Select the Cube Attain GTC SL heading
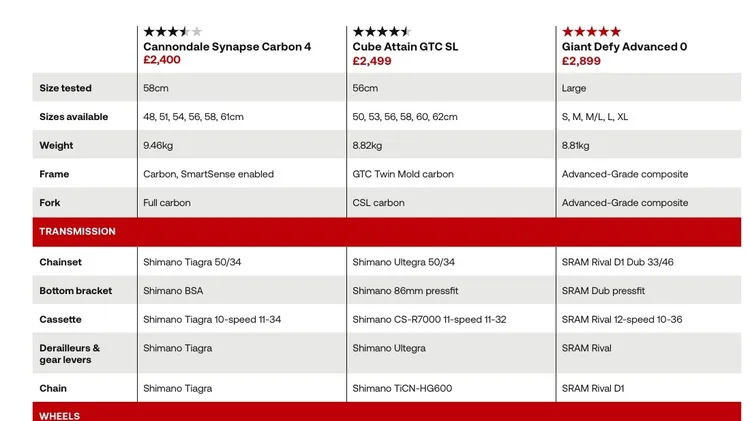 pos(405,47)
